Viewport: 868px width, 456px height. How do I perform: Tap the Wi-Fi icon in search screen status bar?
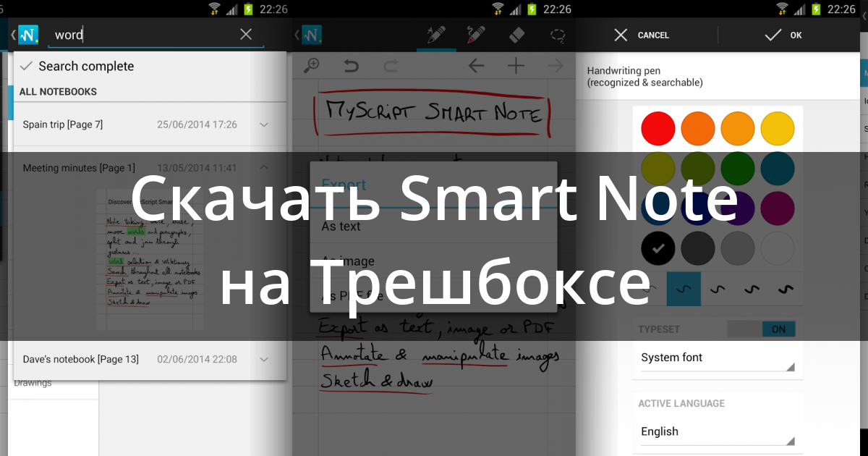[x=215, y=9]
